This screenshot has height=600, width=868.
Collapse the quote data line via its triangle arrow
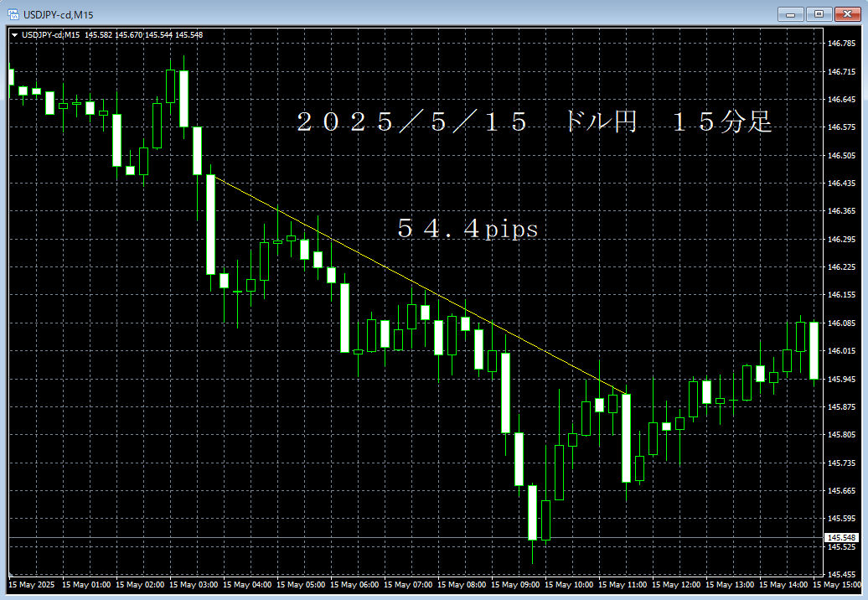13,35
